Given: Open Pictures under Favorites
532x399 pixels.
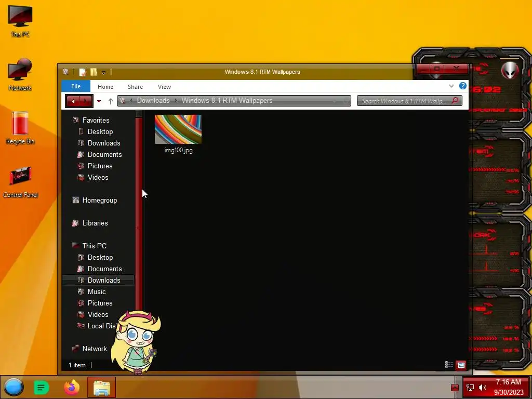Looking at the screenshot, I should click(100, 166).
